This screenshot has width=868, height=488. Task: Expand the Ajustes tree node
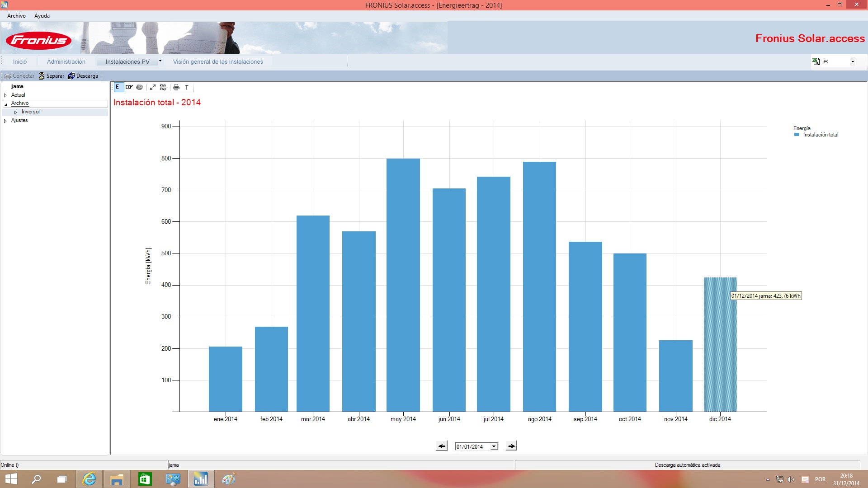pyautogui.click(x=5, y=121)
